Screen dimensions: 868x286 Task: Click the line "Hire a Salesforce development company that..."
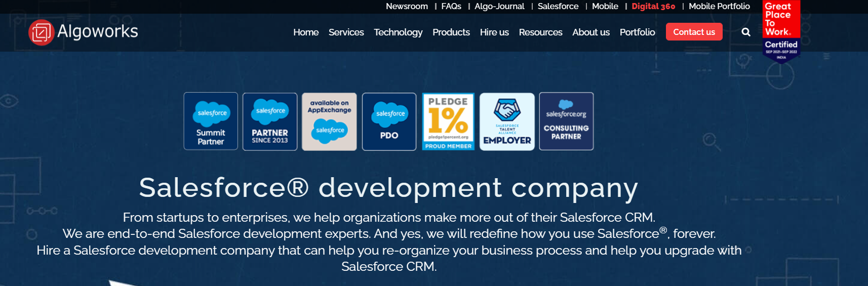(x=389, y=250)
